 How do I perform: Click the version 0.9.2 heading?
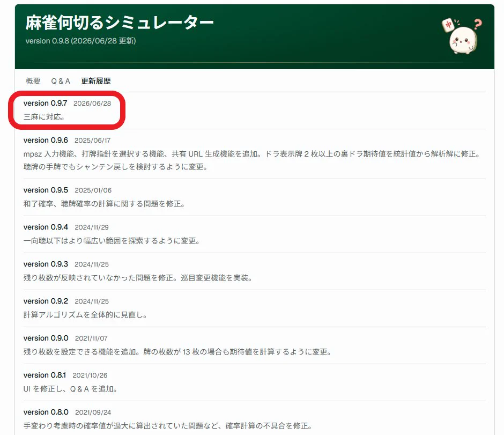coord(46,301)
